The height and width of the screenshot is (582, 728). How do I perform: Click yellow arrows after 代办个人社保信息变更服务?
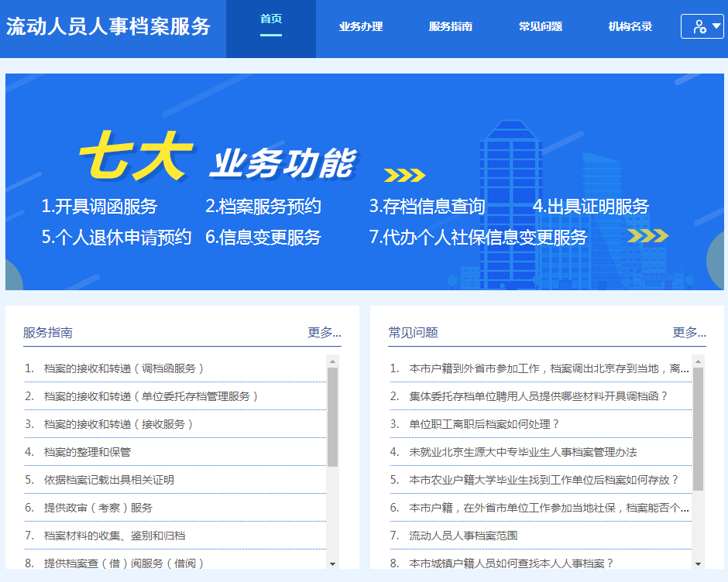(647, 236)
